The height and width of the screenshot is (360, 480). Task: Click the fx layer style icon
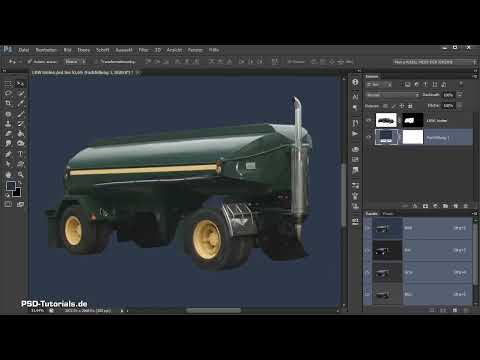(415, 206)
